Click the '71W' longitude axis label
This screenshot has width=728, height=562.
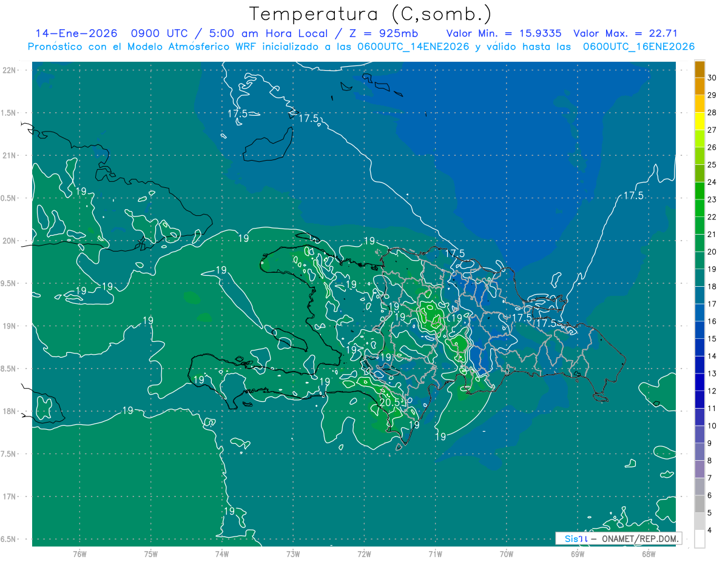435,554
